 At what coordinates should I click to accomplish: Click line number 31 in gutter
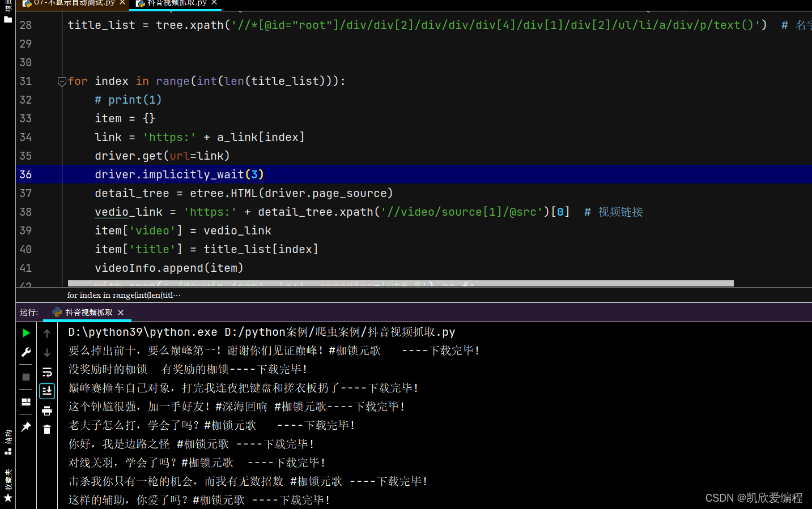(x=25, y=81)
